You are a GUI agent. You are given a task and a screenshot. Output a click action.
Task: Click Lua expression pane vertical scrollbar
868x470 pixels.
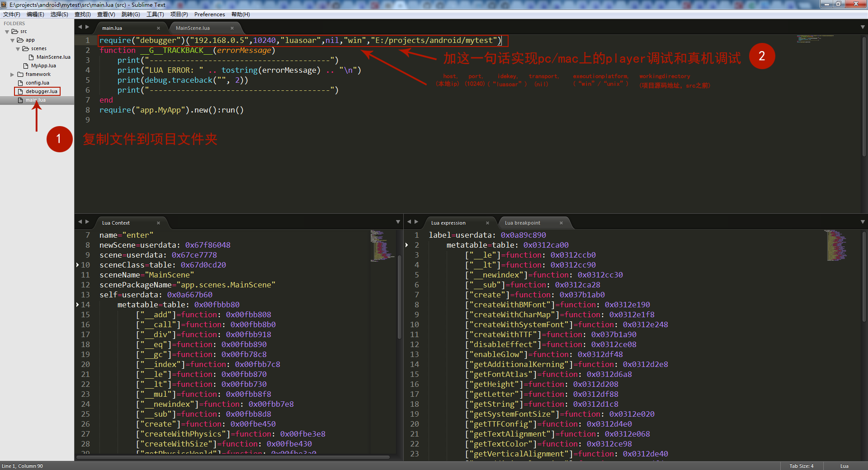pyautogui.click(x=864, y=278)
